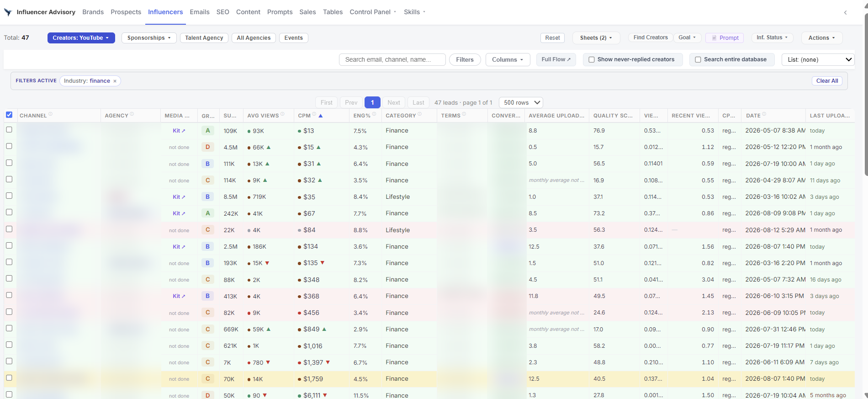Click the Reset button
The height and width of the screenshot is (399, 868).
[552, 38]
